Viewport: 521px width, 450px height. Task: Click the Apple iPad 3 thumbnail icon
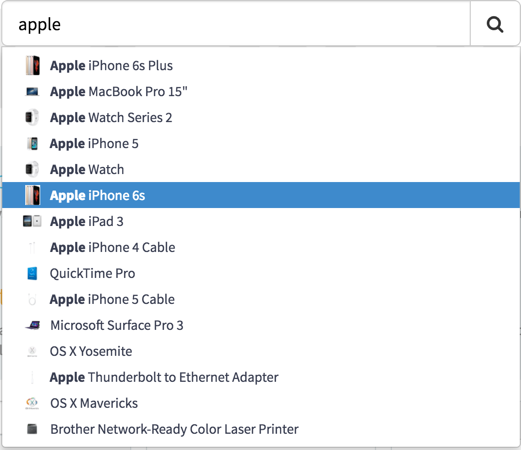tap(32, 221)
